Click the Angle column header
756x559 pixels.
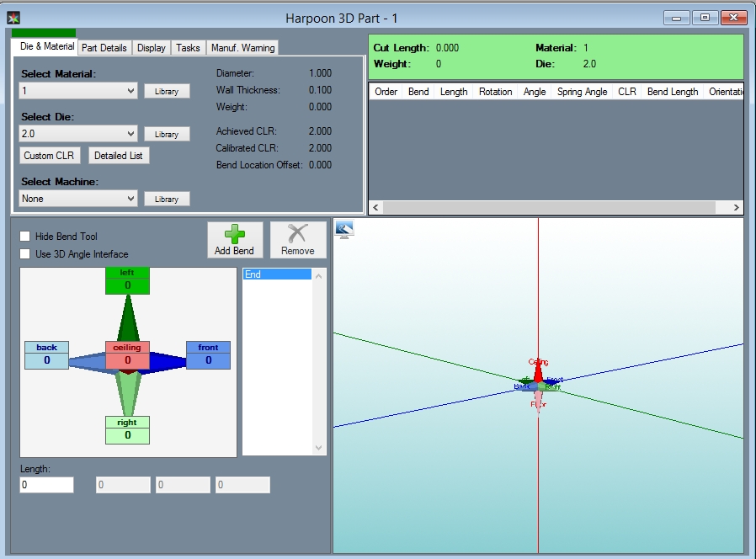(535, 92)
